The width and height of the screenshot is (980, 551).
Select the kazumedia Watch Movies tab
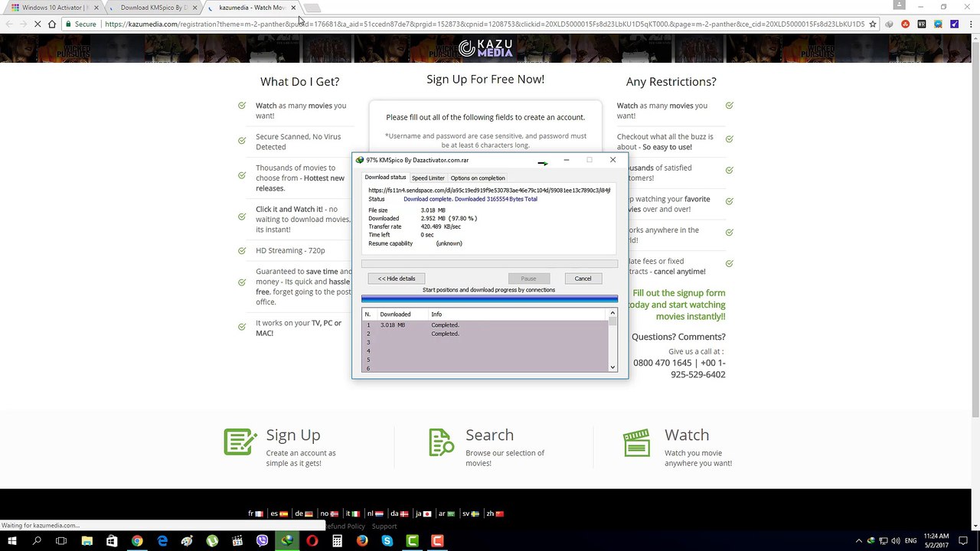pos(251,8)
